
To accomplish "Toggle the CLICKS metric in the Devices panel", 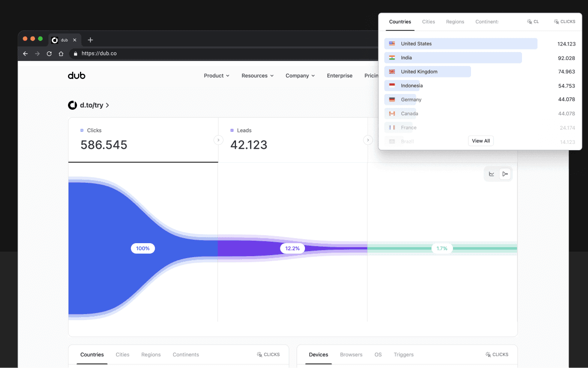I will tap(496, 355).
